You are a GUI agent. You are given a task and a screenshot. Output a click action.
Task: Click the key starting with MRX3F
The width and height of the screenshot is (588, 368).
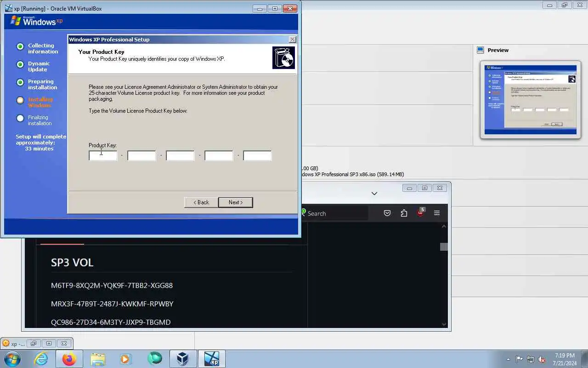click(112, 304)
